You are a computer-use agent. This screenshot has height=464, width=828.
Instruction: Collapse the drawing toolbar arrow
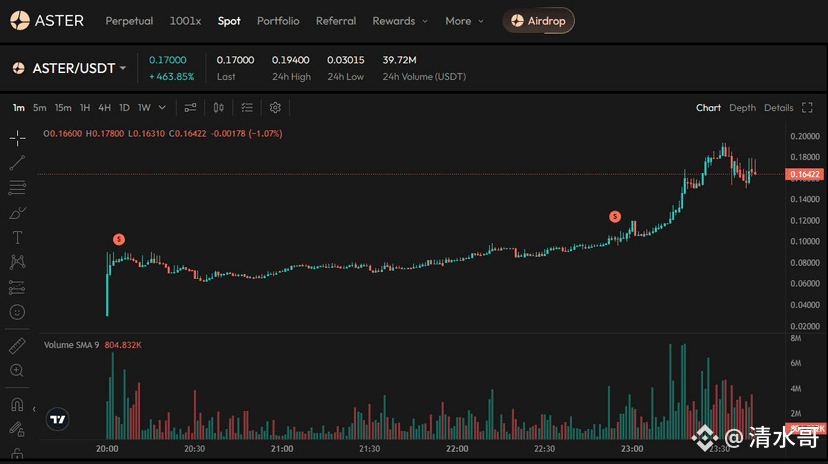click(x=34, y=409)
